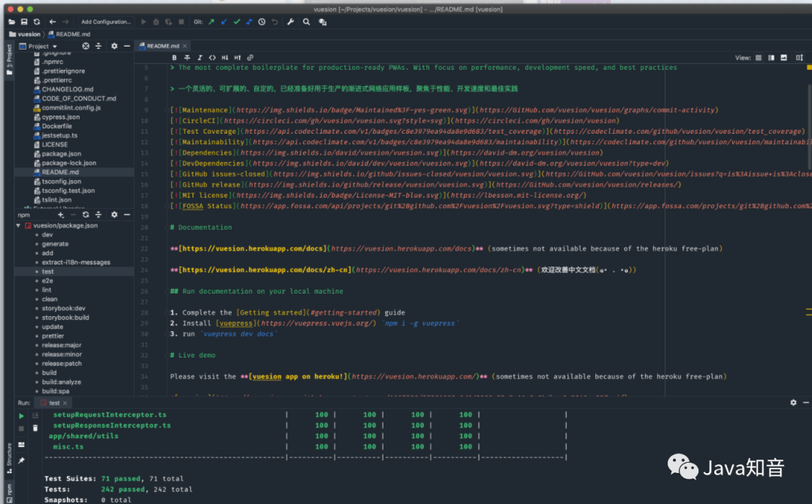This screenshot has height=504, width=812.
Task: Clear run output with trash icon
Action: click(x=35, y=428)
